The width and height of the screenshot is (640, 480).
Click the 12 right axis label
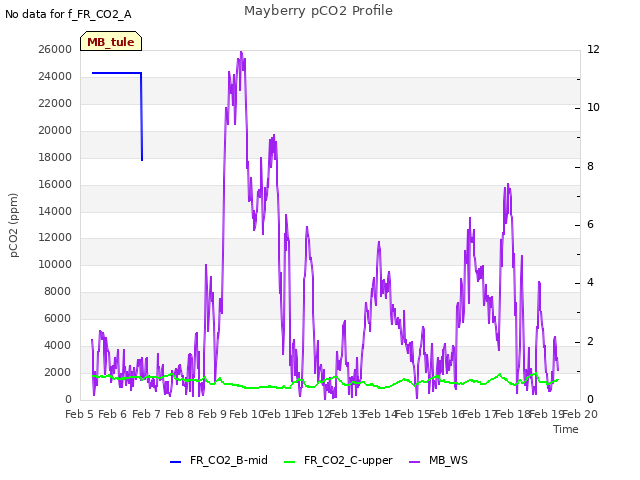coord(593,49)
